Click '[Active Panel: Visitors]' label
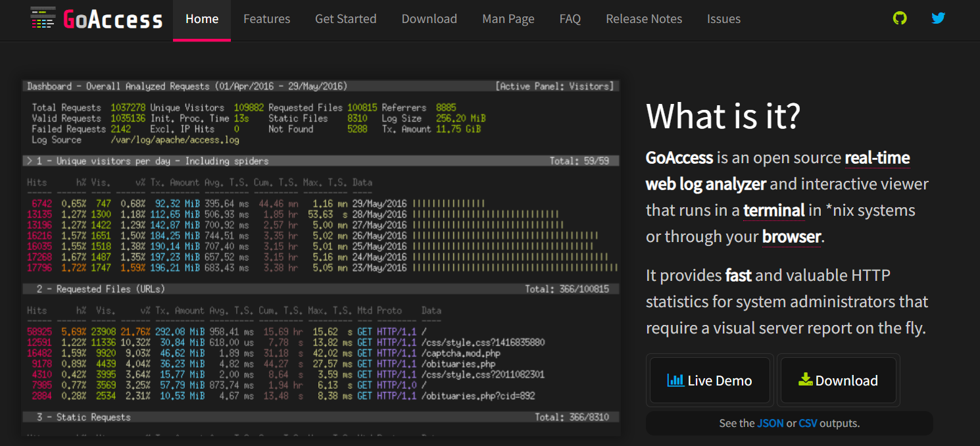Screen dimensions: 980x446 coord(554,86)
